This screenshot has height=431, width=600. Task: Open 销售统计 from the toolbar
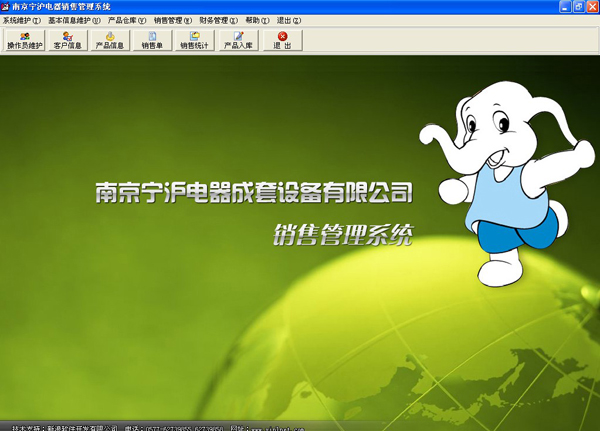click(194, 40)
